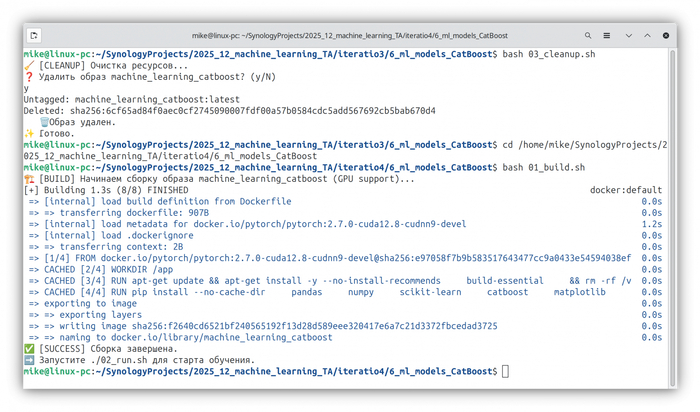Click the red question mark emoji
Viewport: 700px width, 412px height.
click(28, 77)
